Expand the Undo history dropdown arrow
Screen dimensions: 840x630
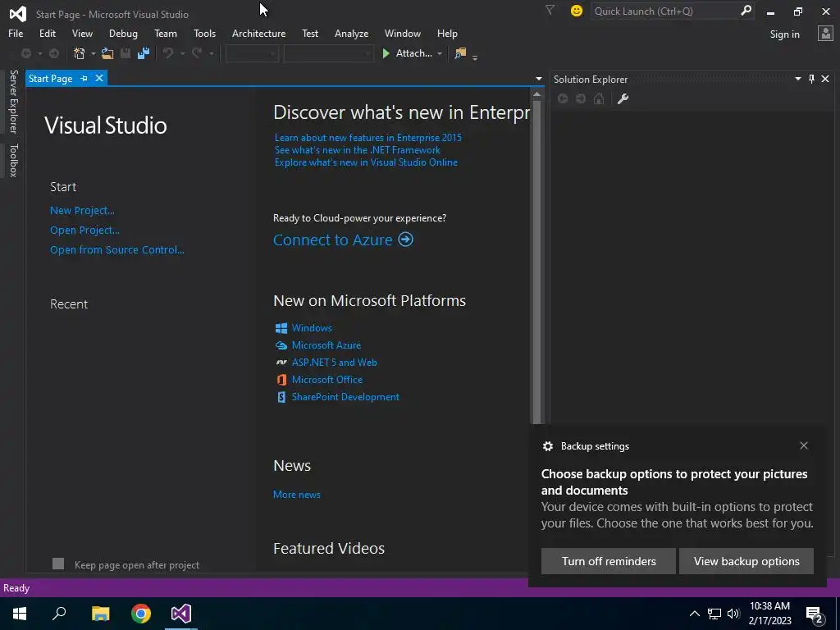pyautogui.click(x=183, y=53)
